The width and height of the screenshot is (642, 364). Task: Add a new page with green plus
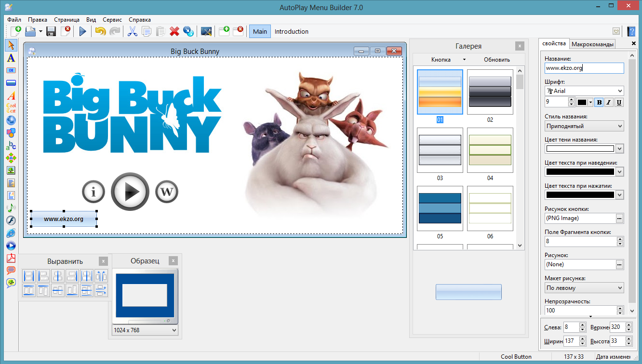point(224,31)
